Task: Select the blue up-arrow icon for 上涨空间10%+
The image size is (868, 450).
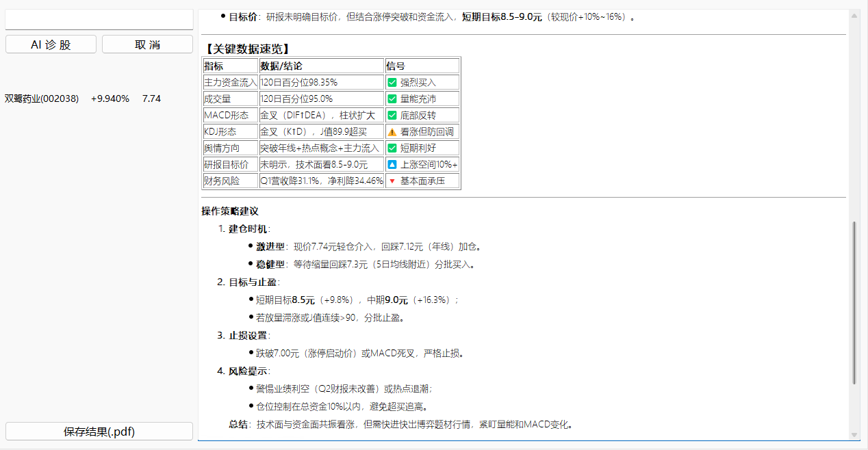Action: 392,164
